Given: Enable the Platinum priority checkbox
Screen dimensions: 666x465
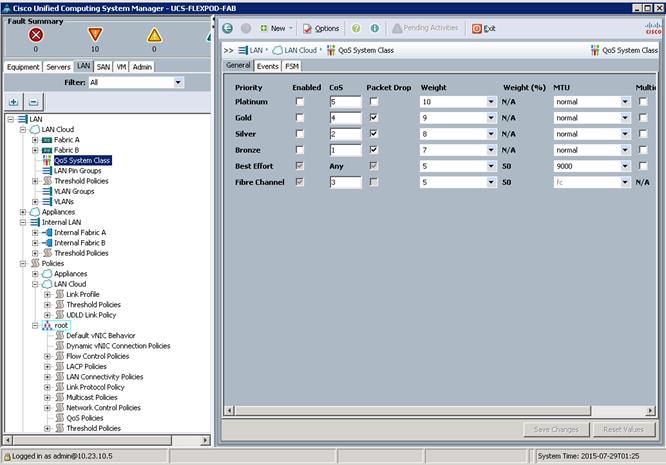Looking at the screenshot, I should [x=300, y=101].
